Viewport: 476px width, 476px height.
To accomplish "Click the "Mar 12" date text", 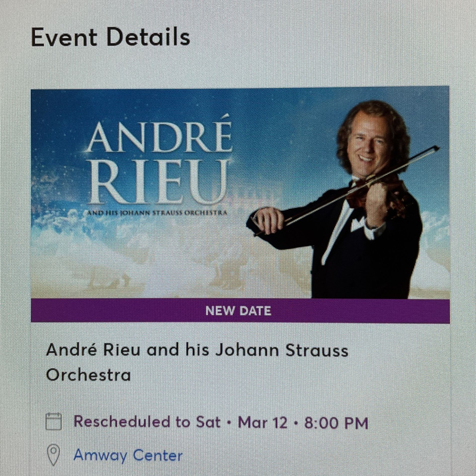I will coord(262,422).
